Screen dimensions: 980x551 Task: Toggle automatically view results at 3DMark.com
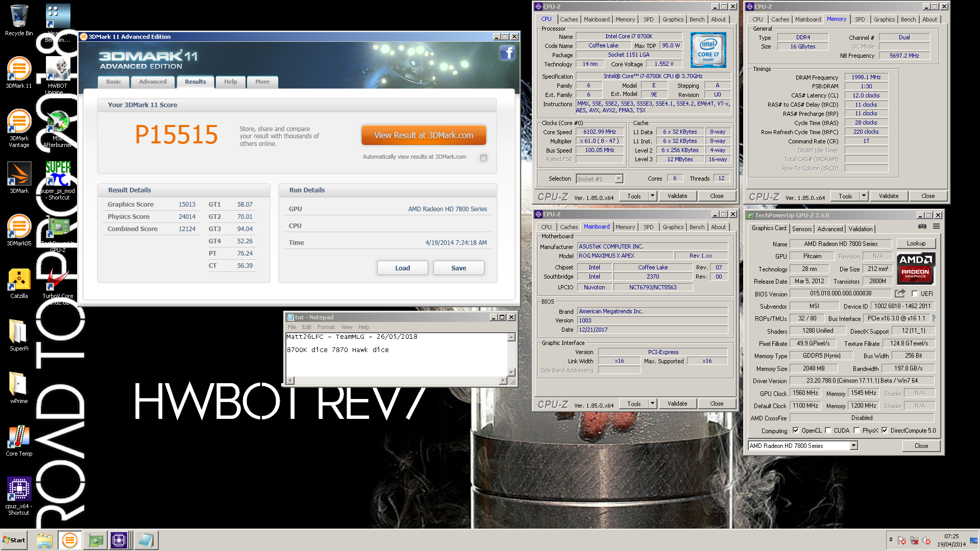pos(483,158)
